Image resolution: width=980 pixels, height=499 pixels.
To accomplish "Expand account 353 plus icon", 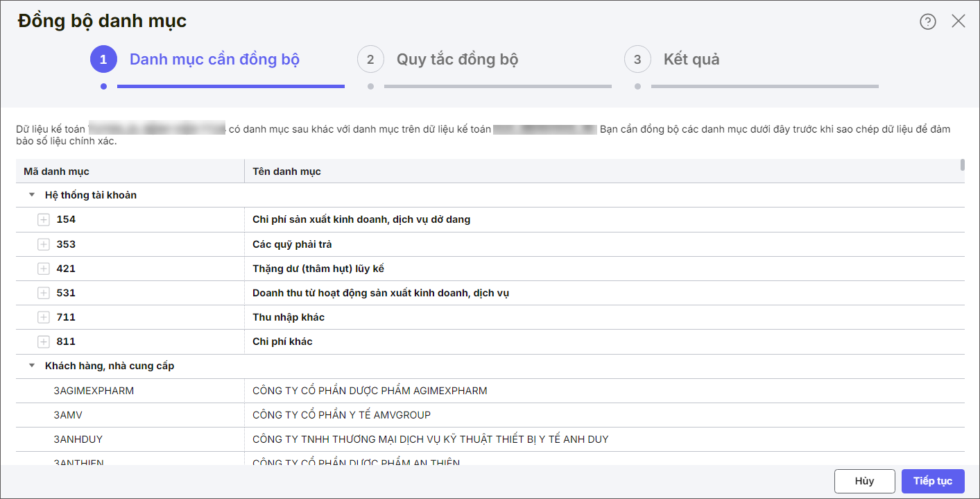I will click(x=44, y=244).
